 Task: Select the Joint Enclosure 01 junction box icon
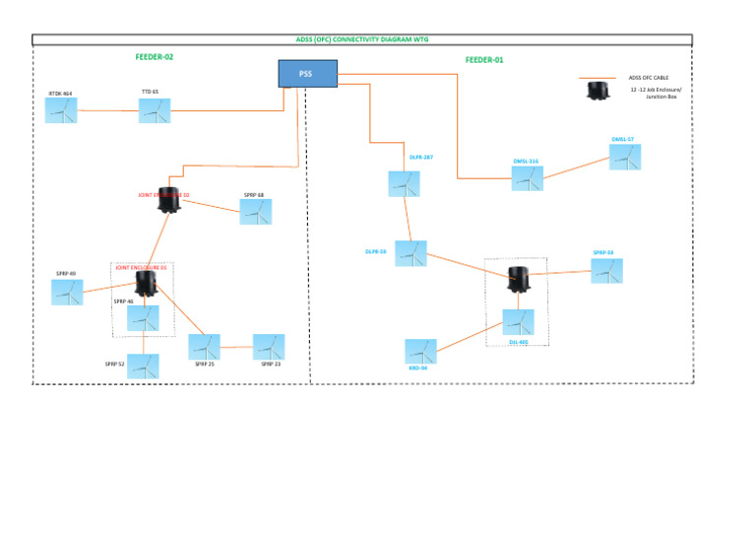[x=146, y=284]
